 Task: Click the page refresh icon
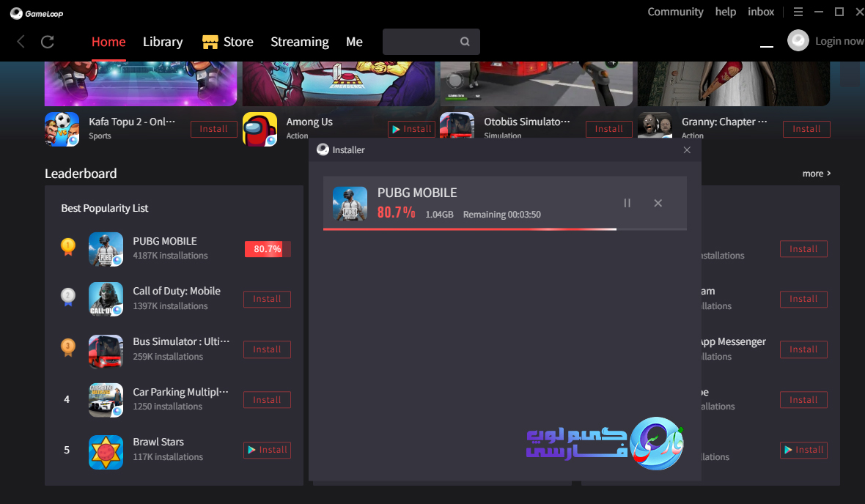[x=47, y=42]
